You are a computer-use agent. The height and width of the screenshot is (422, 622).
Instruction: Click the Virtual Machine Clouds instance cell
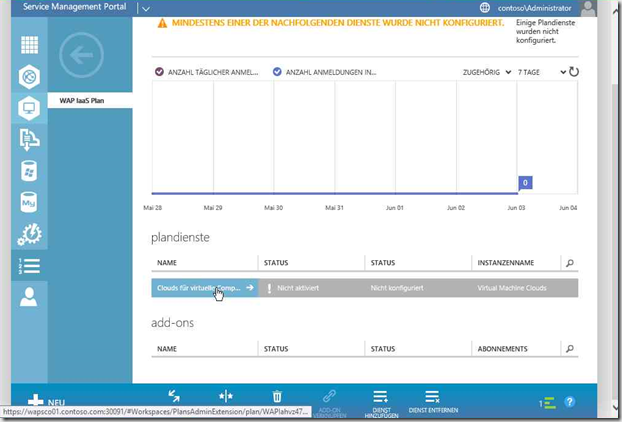click(512, 288)
